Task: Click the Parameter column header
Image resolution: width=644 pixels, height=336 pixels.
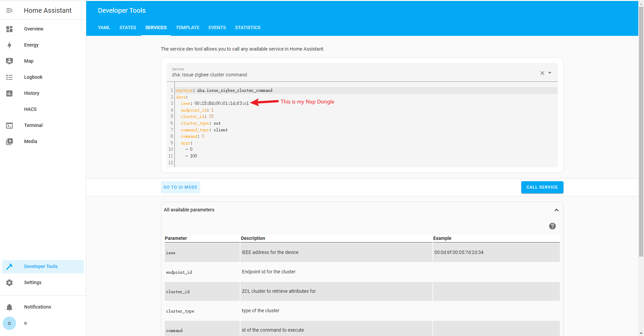Action: [176, 238]
